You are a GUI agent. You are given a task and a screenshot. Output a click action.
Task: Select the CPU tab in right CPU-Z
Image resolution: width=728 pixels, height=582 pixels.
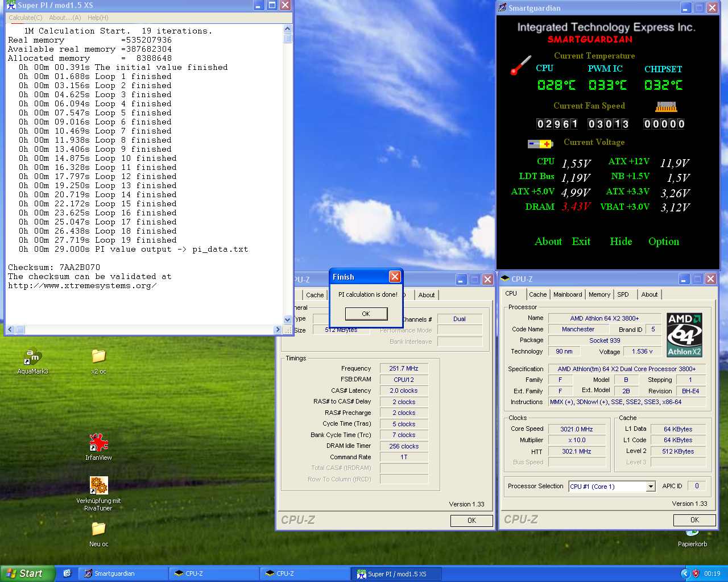pos(511,293)
